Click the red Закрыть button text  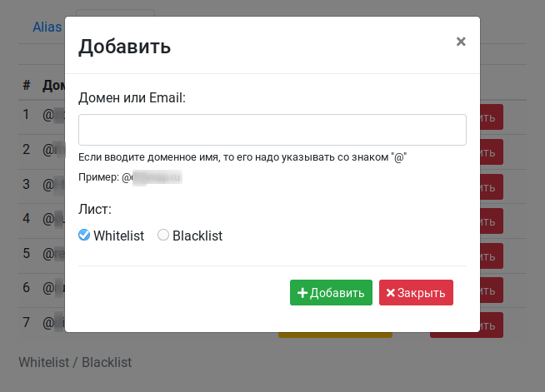[x=422, y=293]
